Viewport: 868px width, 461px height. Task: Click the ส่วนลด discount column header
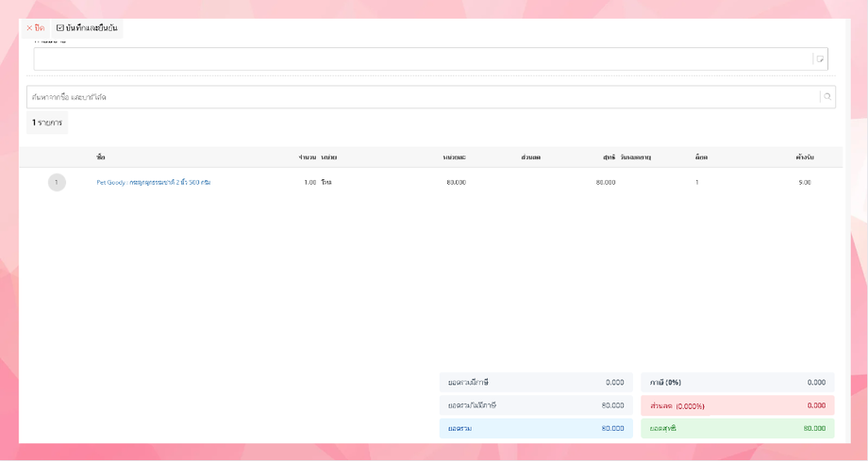(530, 157)
